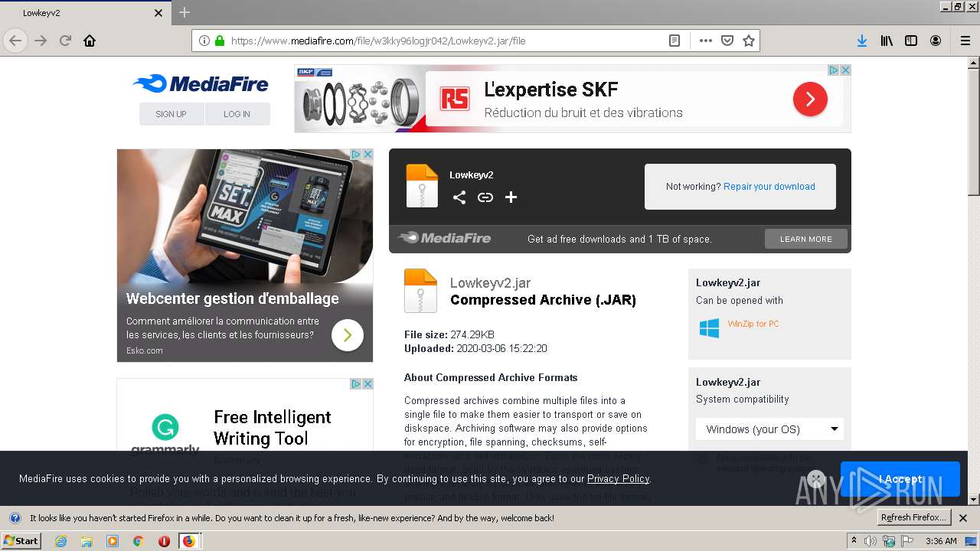Image resolution: width=980 pixels, height=551 pixels.
Task: Open the Firefox library icon
Action: point(887,41)
